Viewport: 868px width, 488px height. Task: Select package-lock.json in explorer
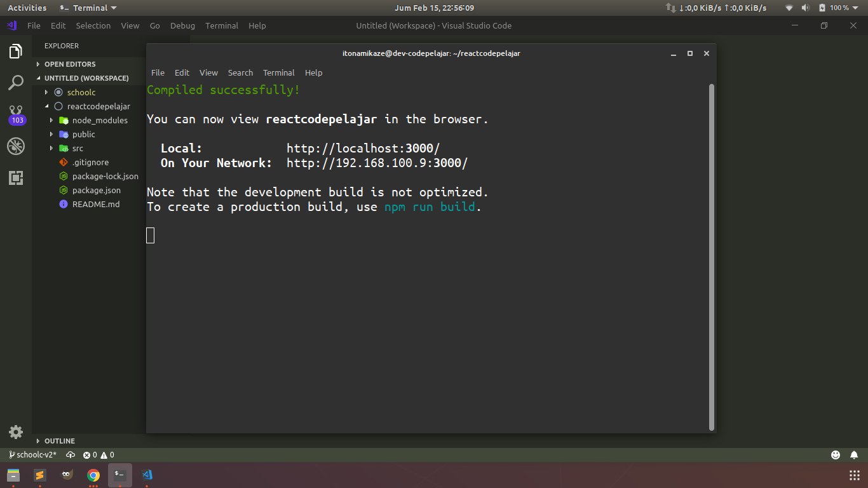coord(105,176)
